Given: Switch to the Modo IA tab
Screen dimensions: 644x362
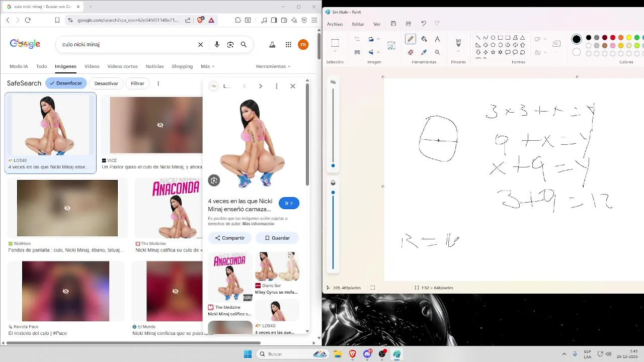Looking at the screenshot, I should click(x=19, y=66).
